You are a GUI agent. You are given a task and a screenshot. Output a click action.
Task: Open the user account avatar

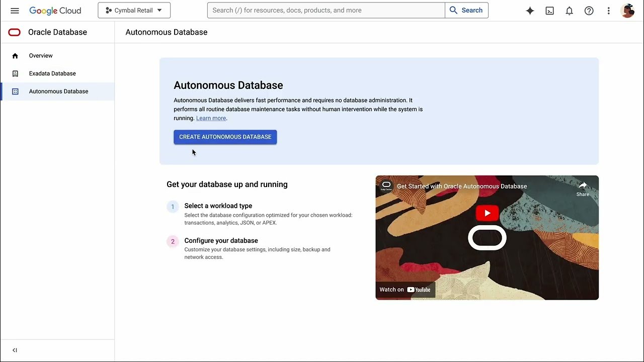pos(627,11)
